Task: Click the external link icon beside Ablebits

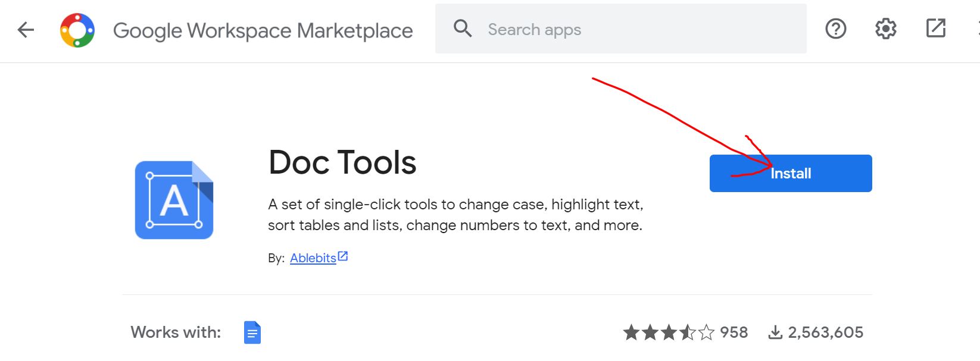Action: (343, 256)
